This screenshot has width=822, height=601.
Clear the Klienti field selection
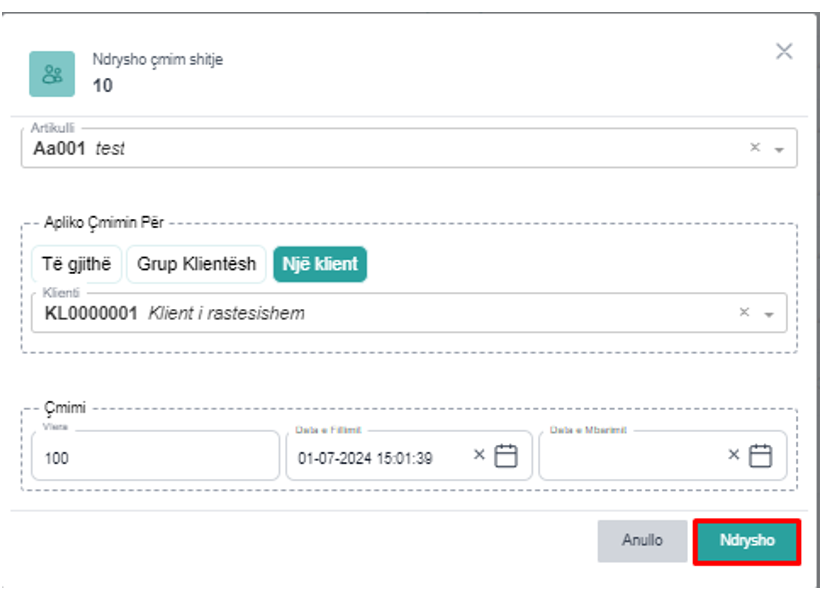tap(744, 313)
